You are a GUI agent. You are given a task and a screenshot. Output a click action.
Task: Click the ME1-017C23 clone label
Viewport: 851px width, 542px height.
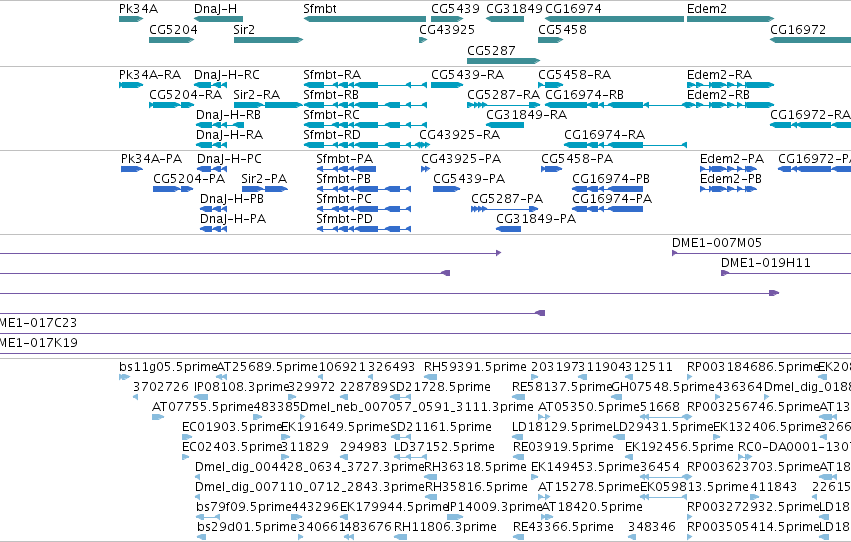[x=39, y=323]
